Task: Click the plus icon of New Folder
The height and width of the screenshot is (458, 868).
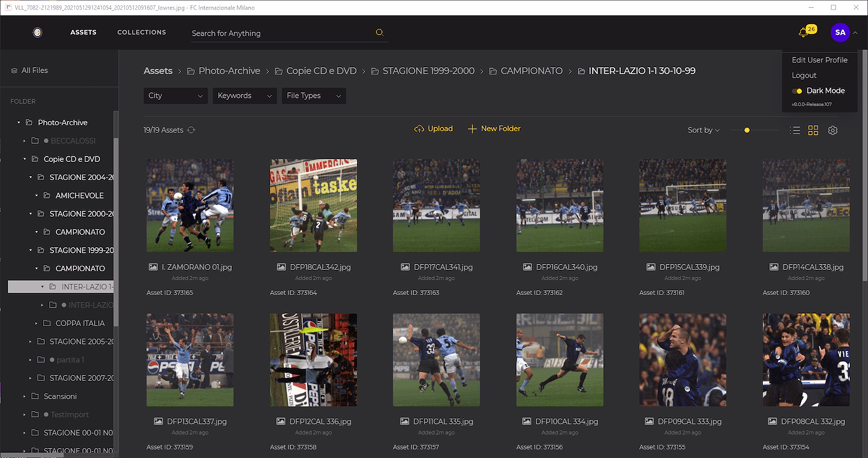Action: [472, 129]
